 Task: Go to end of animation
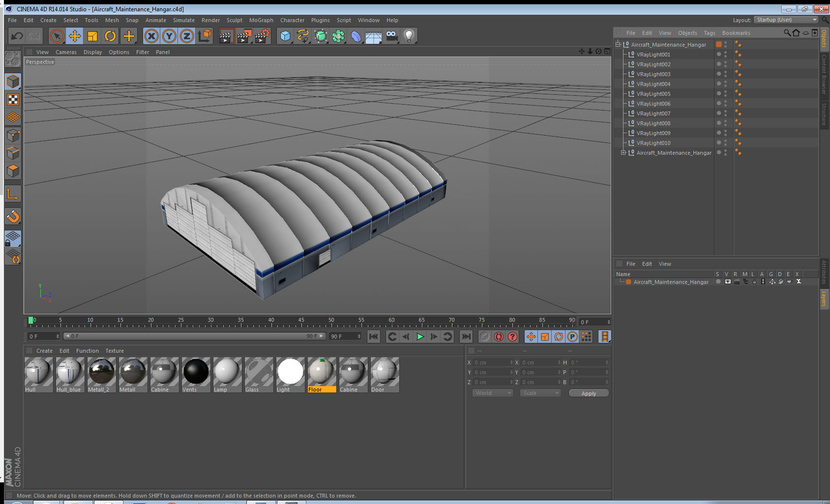466,336
